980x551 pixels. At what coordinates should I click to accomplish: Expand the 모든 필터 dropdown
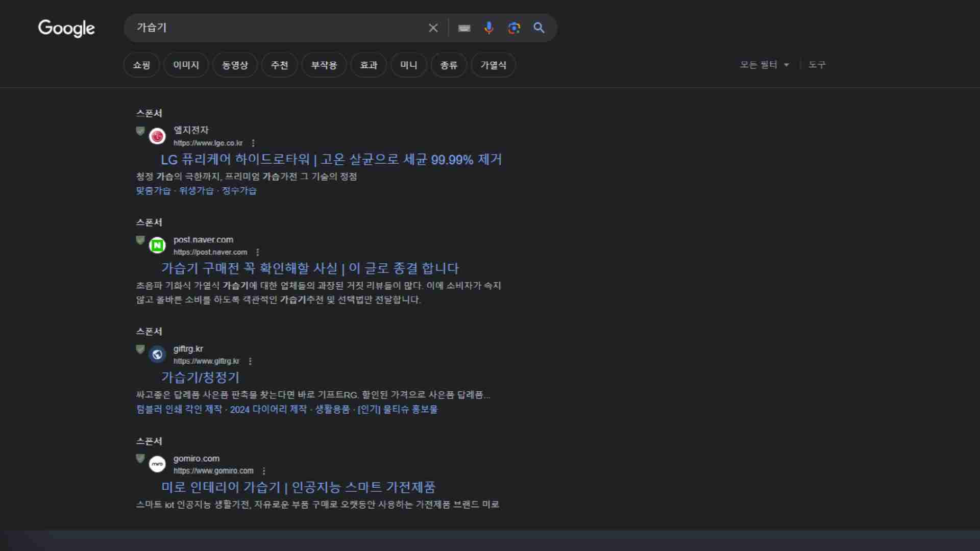(x=764, y=65)
